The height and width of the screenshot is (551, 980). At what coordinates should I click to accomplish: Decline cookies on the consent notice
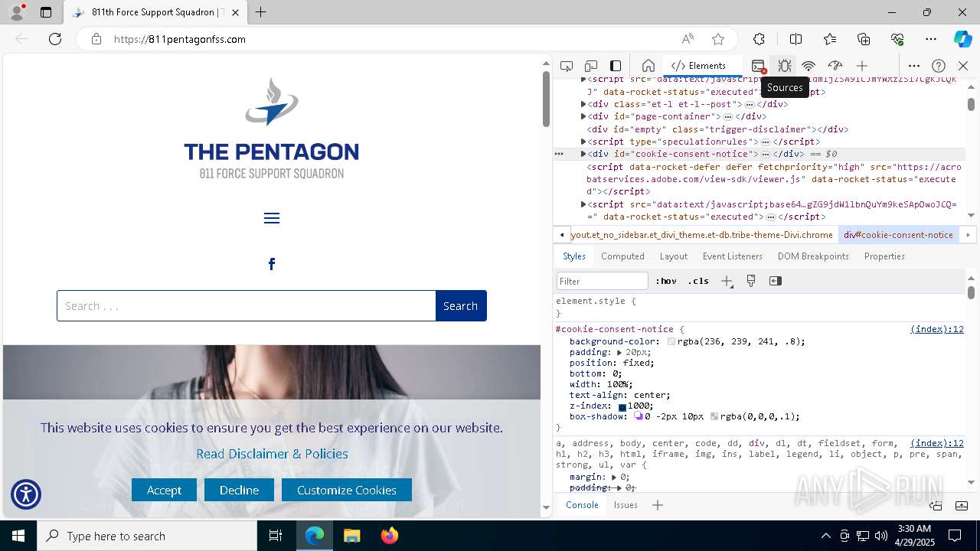tap(239, 490)
